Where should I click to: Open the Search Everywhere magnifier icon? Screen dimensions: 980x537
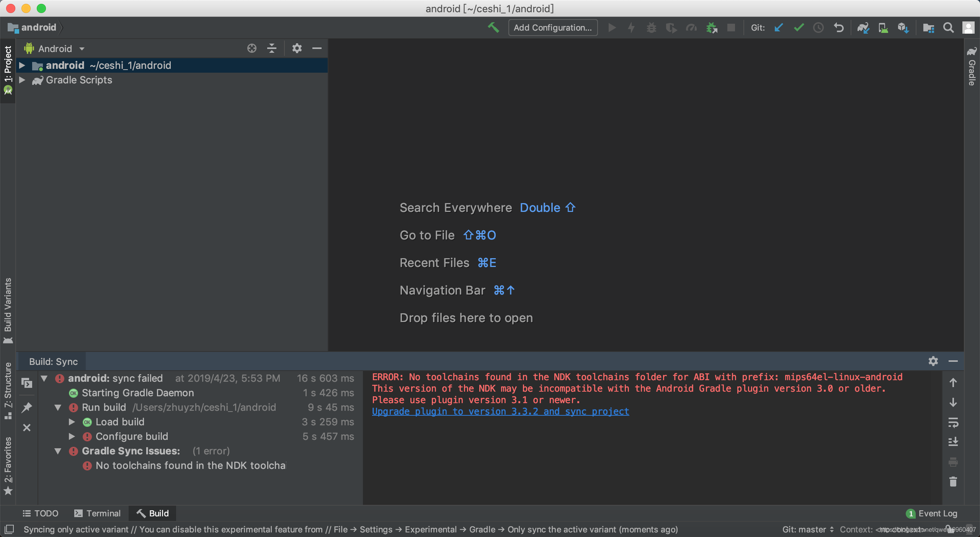coord(948,28)
